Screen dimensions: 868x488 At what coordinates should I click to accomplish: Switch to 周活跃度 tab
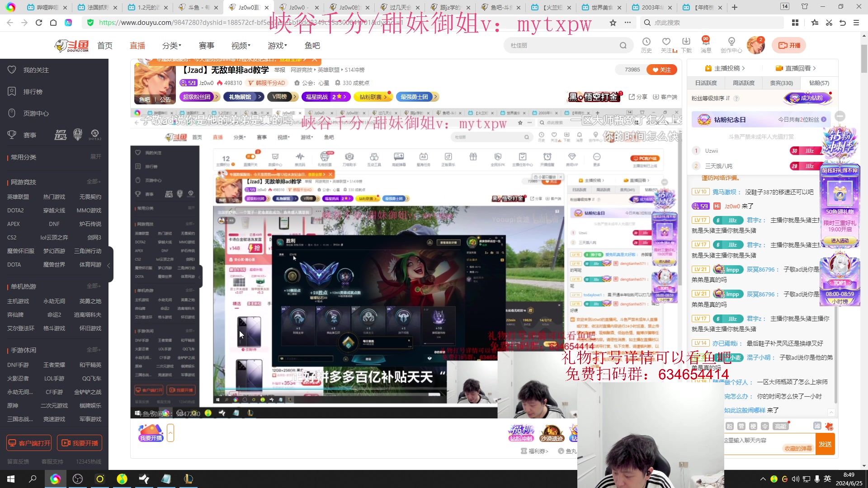click(743, 83)
